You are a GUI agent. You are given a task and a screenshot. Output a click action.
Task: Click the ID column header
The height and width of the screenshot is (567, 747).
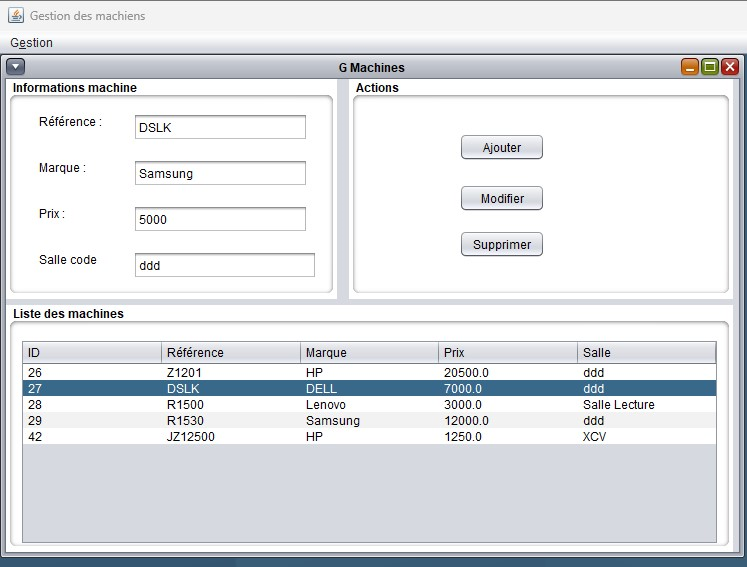pos(92,353)
